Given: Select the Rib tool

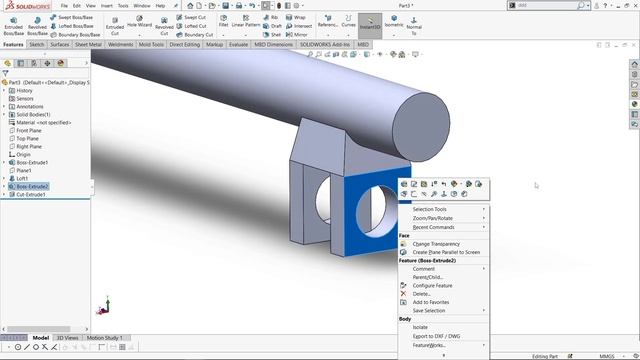Looking at the screenshot, I should pyautogui.click(x=271, y=18).
